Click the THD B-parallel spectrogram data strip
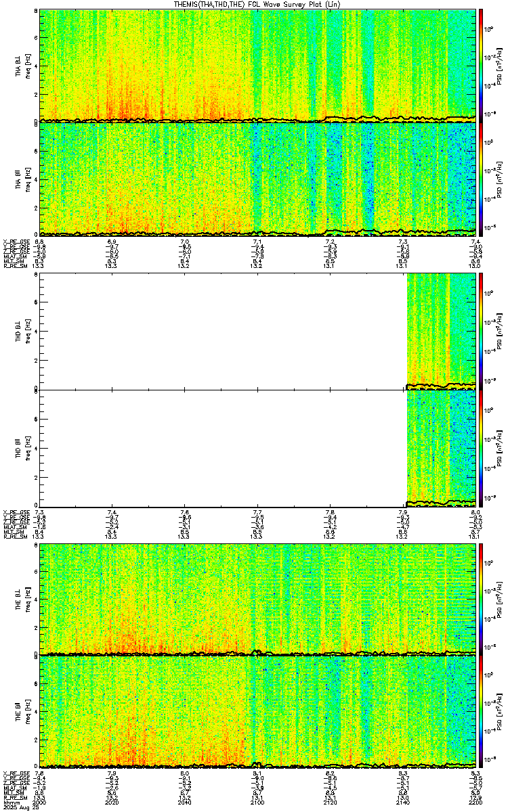The image size is (508, 812). tap(441, 447)
